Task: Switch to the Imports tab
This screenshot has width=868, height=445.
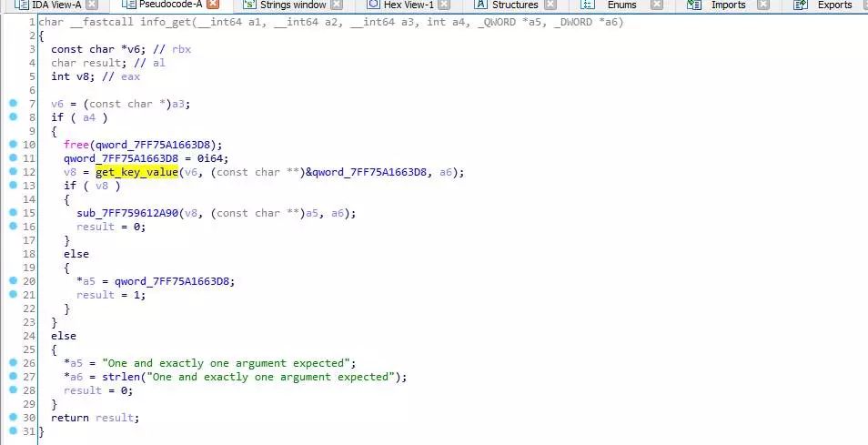Action: [728, 5]
